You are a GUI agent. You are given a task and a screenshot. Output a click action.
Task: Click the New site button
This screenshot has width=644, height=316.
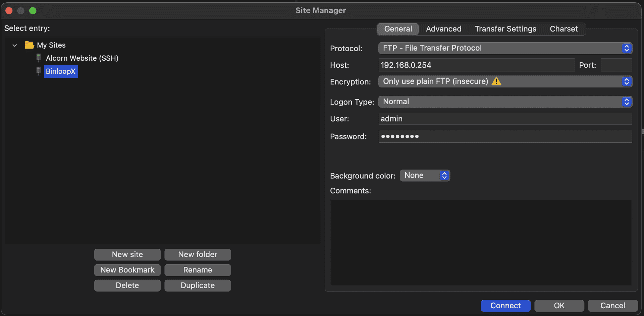click(127, 255)
